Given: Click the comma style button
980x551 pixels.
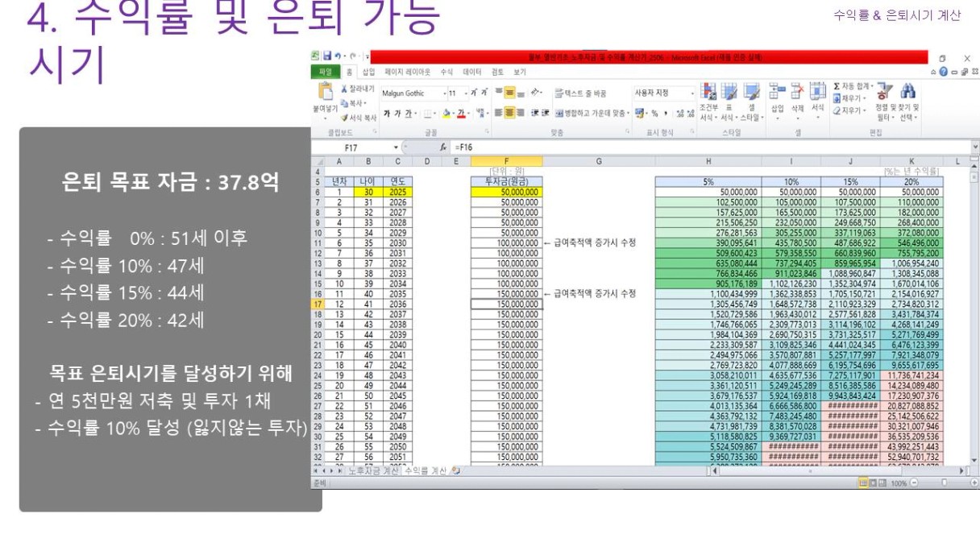Looking at the screenshot, I should point(666,114).
